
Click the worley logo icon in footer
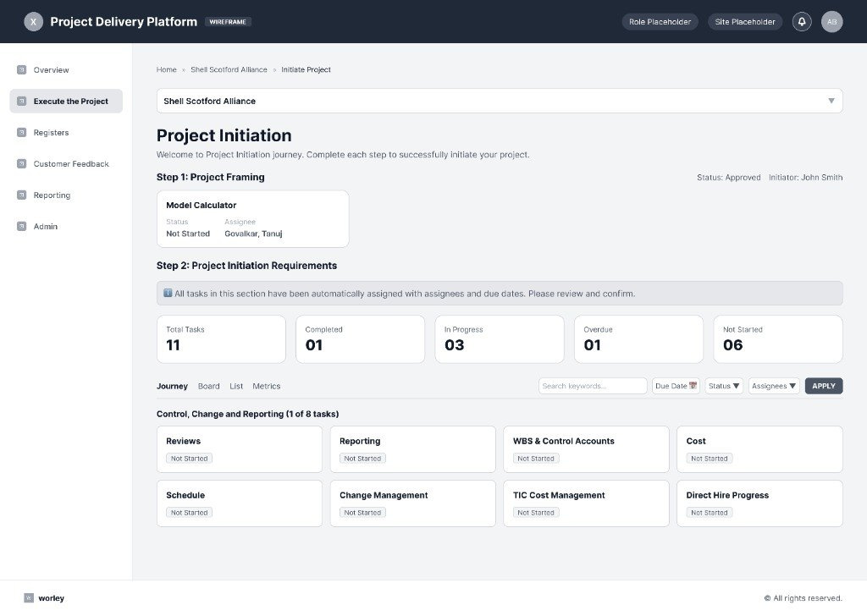click(x=29, y=597)
